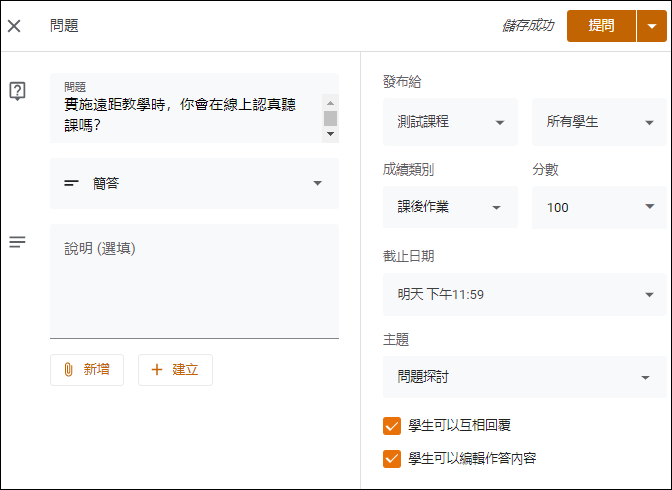Change the 100 points dropdown
This screenshot has height=490, width=672.
coord(599,207)
